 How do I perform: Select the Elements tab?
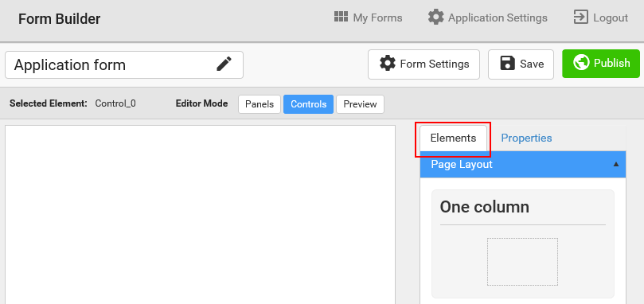pyautogui.click(x=453, y=138)
